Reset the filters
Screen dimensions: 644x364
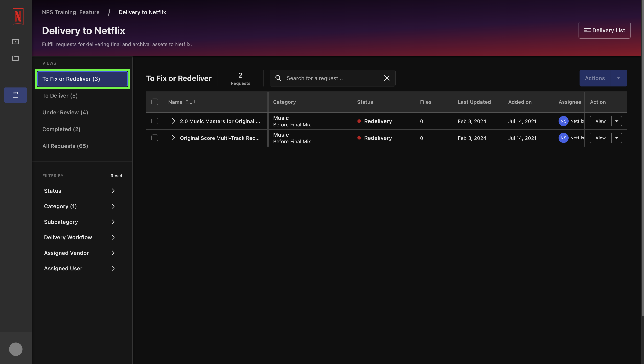(117, 175)
